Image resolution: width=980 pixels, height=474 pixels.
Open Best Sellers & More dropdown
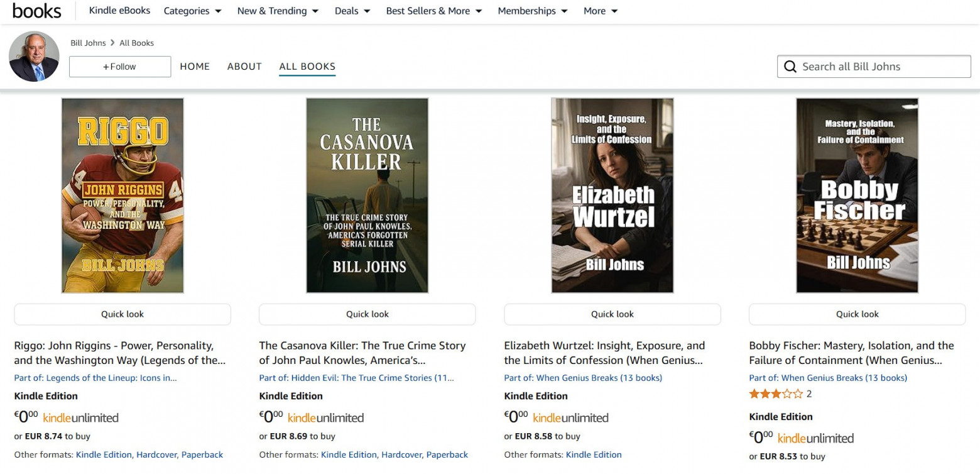434,11
